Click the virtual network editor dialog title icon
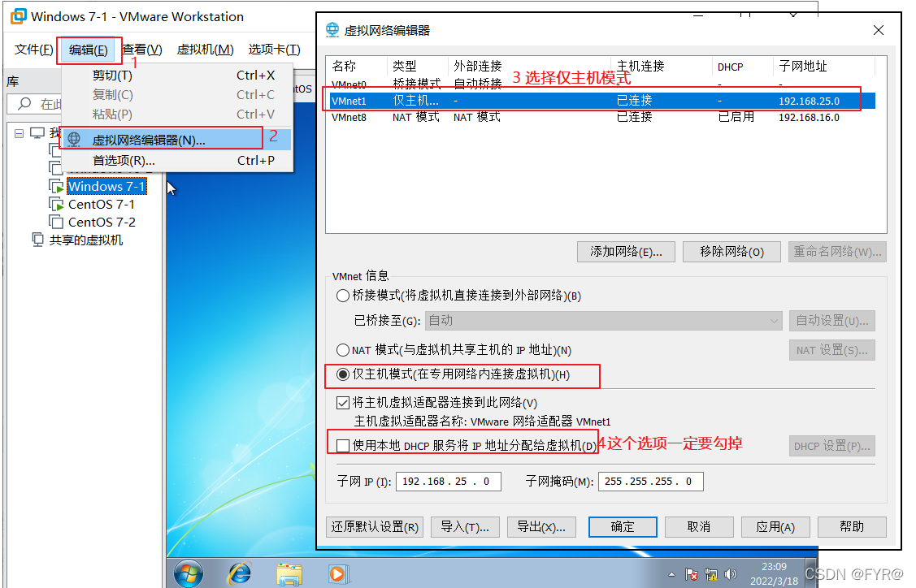Image resolution: width=916 pixels, height=588 pixels. [332, 30]
